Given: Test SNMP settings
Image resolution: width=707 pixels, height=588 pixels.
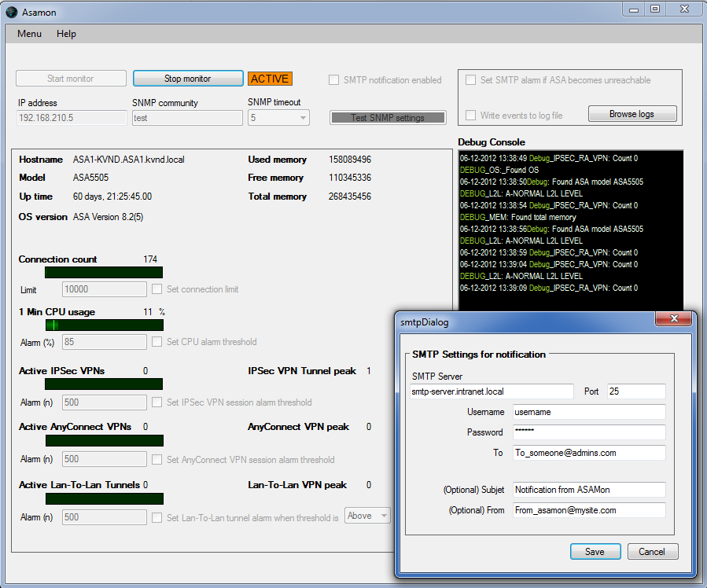Looking at the screenshot, I should pyautogui.click(x=388, y=118).
